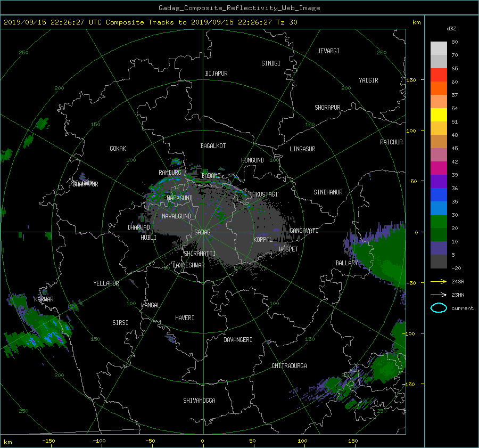
Task: Click the 'km' unit label at bottom-left
Action: pos(7,442)
